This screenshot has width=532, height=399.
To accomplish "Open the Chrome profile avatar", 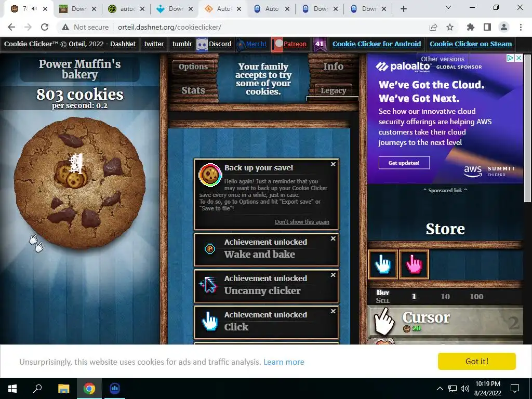I will coord(504,27).
